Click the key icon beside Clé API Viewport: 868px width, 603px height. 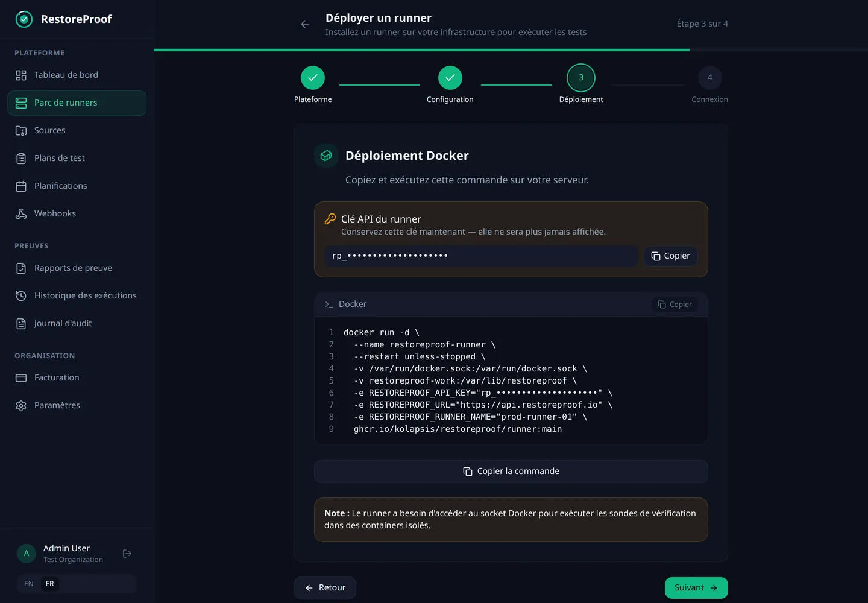(330, 219)
